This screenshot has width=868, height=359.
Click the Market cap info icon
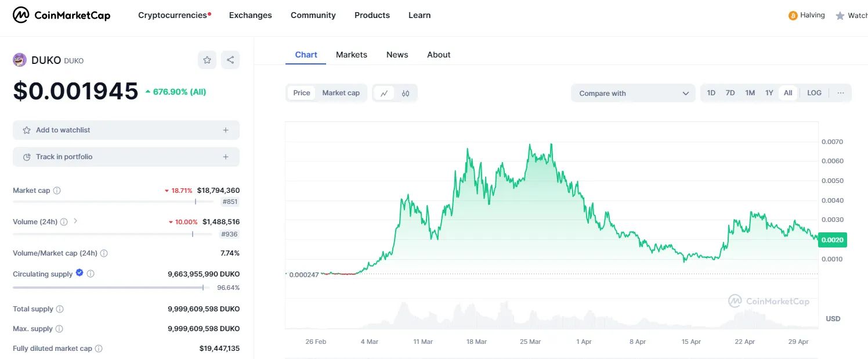click(x=57, y=191)
